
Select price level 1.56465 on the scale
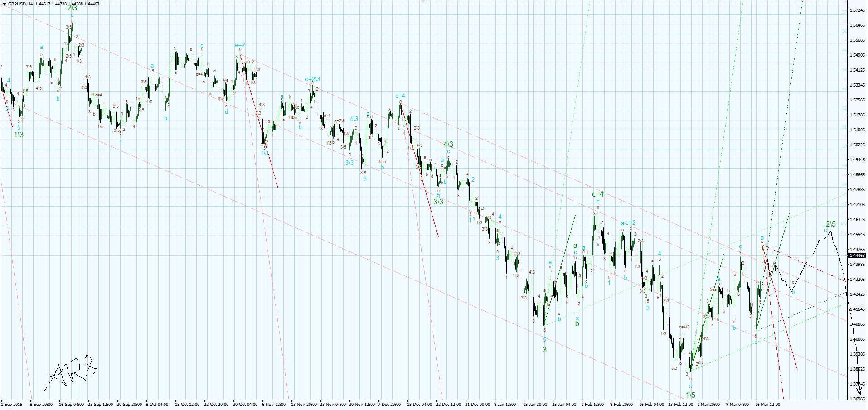pyautogui.click(x=857, y=25)
